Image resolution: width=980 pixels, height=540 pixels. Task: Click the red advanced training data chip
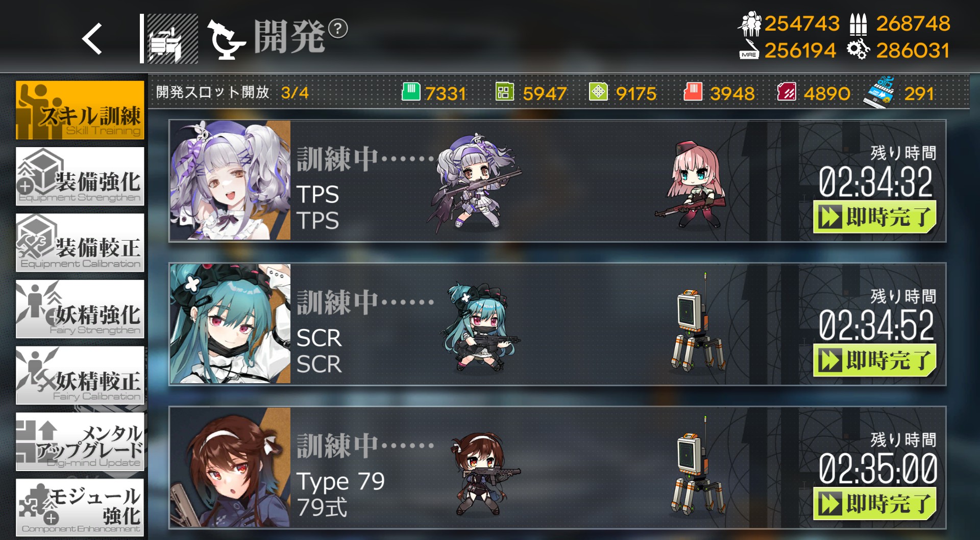[x=693, y=92]
